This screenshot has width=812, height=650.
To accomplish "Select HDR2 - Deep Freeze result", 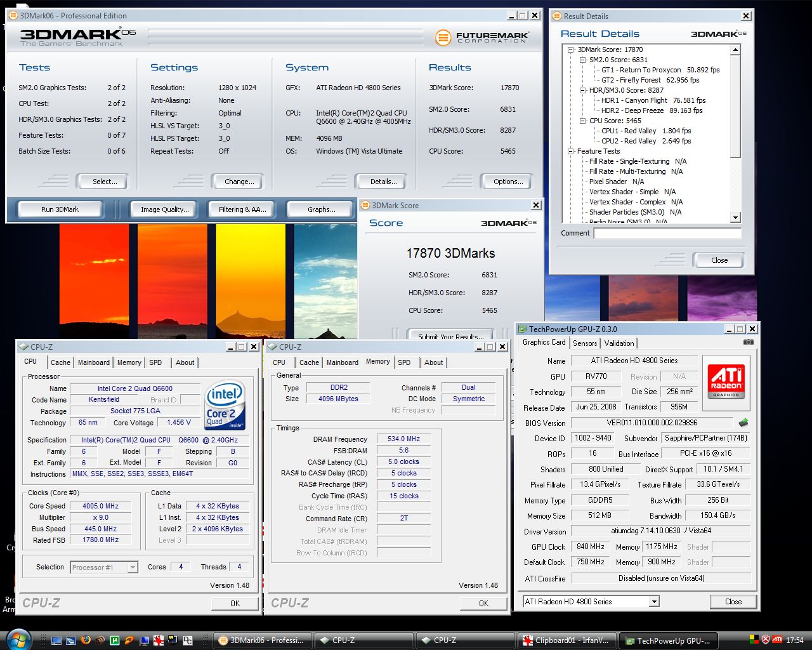I will [x=652, y=110].
